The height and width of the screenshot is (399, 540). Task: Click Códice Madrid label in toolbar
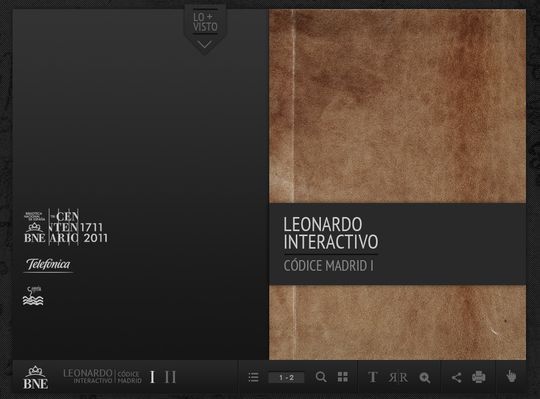pos(129,377)
